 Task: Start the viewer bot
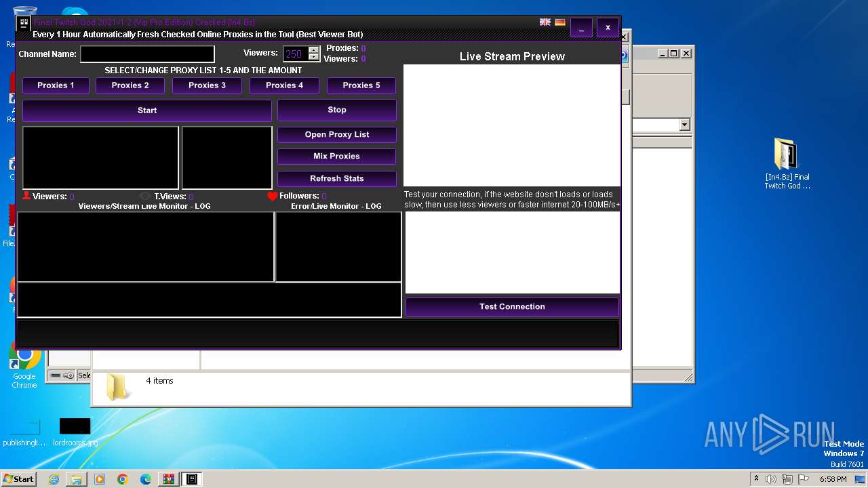pyautogui.click(x=147, y=110)
